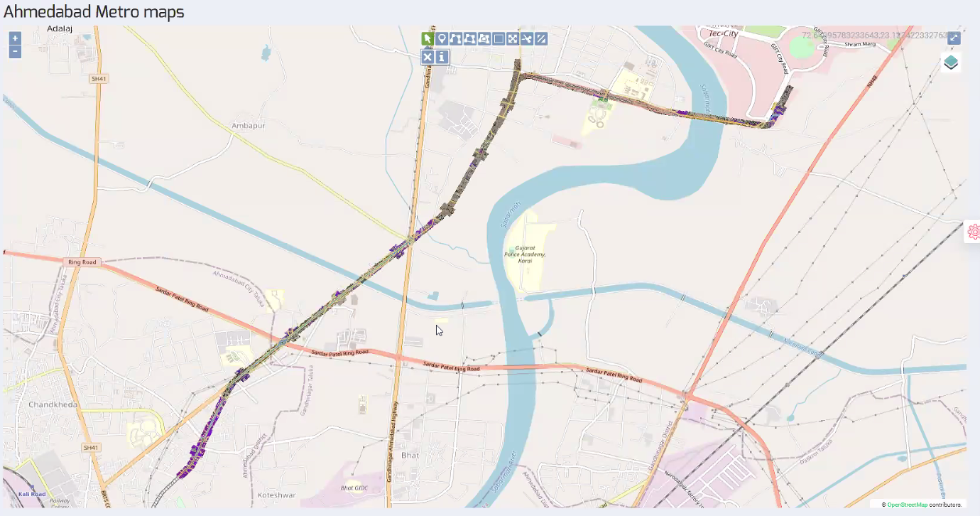Select the draw point marker tool

442,38
